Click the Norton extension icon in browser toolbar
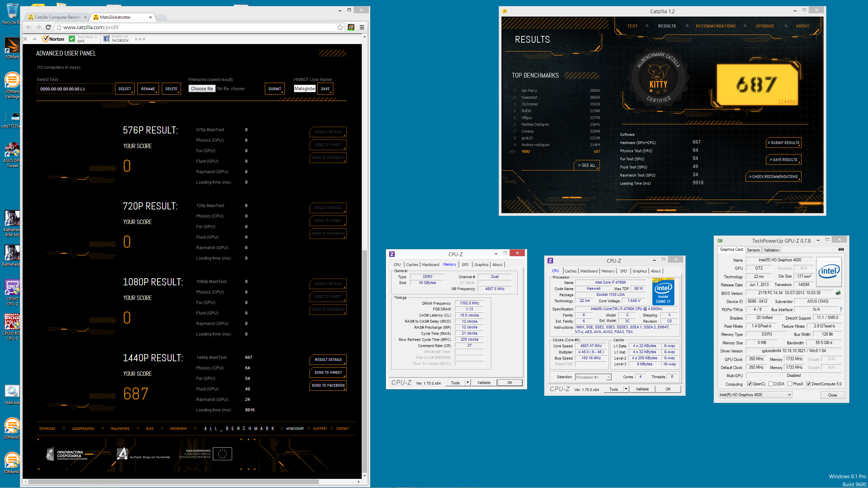This screenshot has height=488, width=868. (351, 27)
